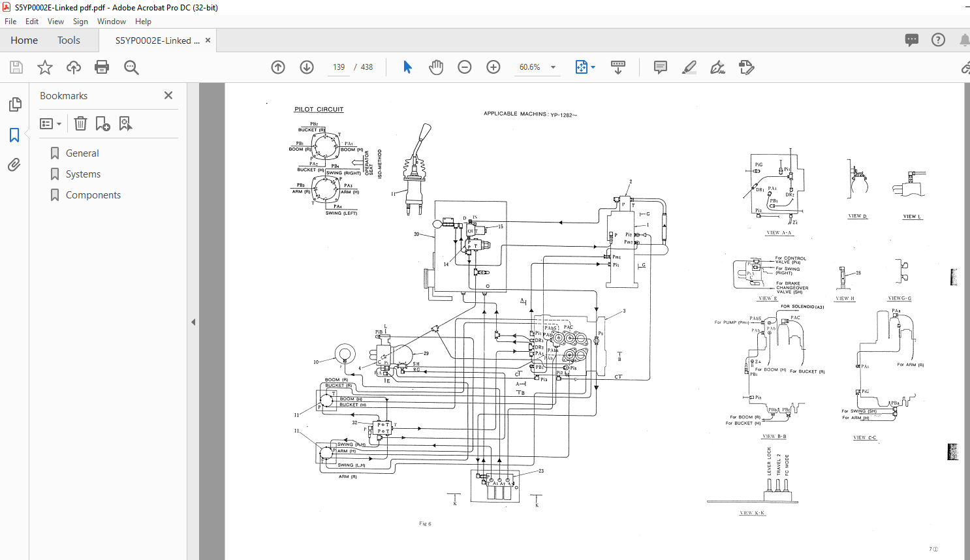Click 'VIEW K-K' label in diagram
Viewport: 970px width, 560px height.
point(752,513)
